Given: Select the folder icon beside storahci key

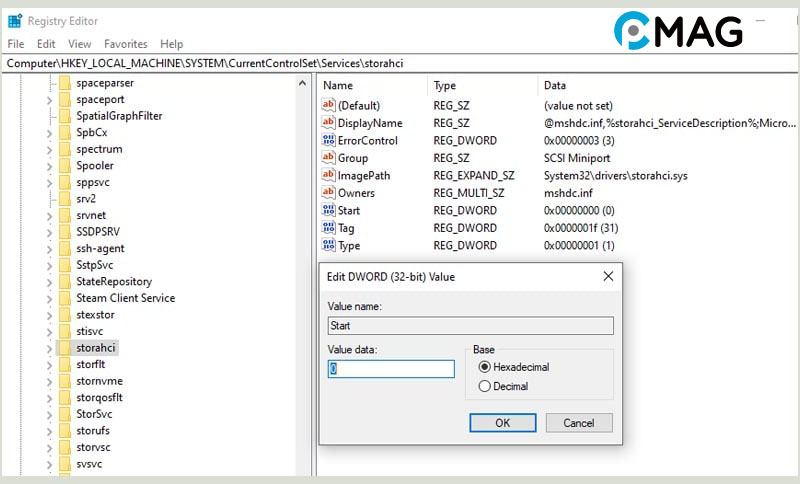Looking at the screenshot, I should 64,348.
